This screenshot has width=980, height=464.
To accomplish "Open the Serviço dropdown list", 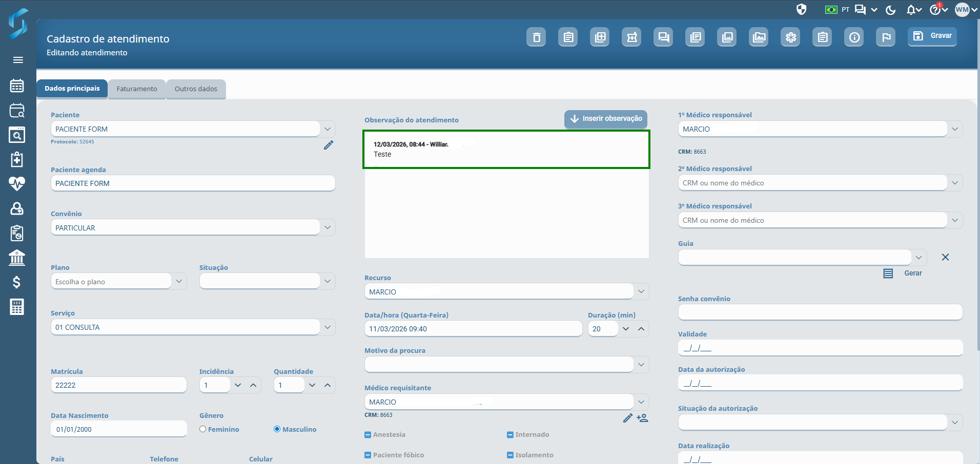I will 328,327.
